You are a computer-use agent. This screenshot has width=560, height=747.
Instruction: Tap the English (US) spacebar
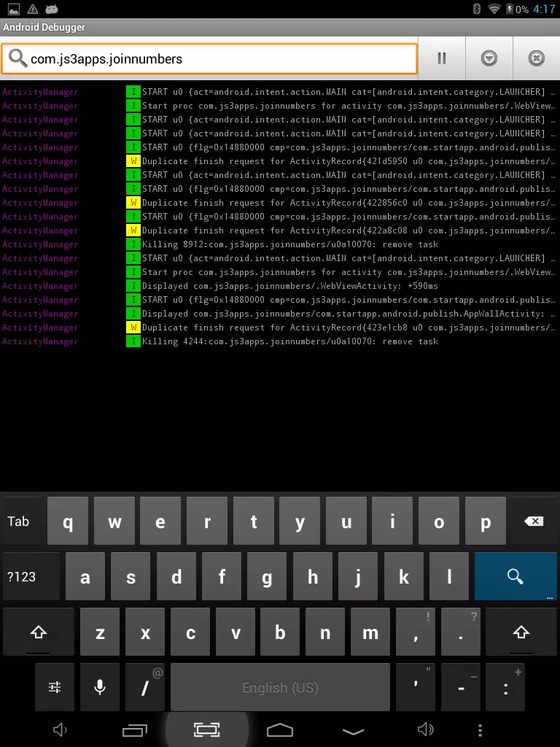point(280,687)
